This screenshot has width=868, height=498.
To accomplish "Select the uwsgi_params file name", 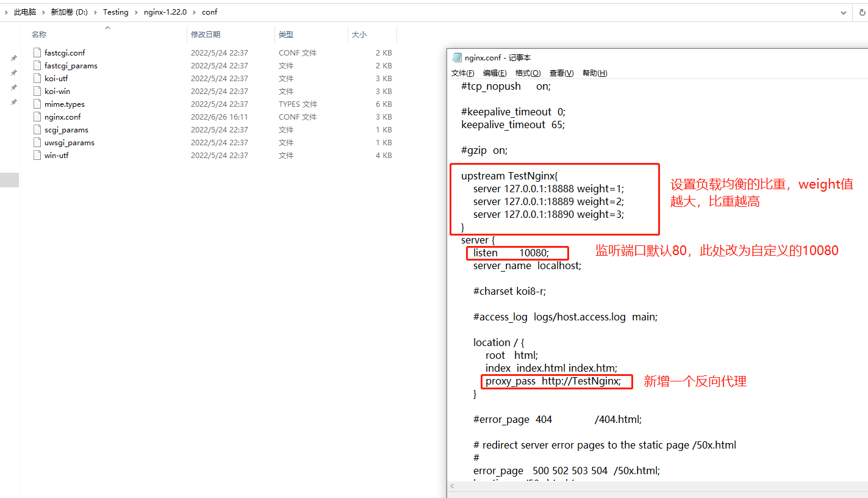I will click(x=70, y=143).
